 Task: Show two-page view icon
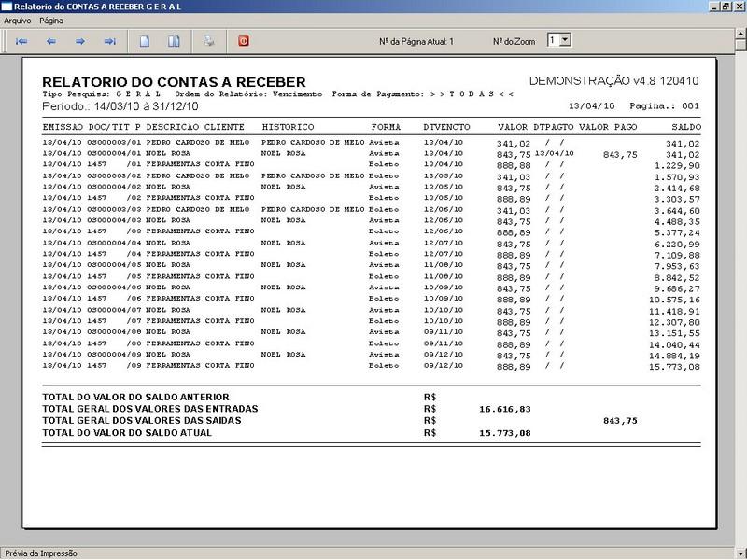pos(174,41)
